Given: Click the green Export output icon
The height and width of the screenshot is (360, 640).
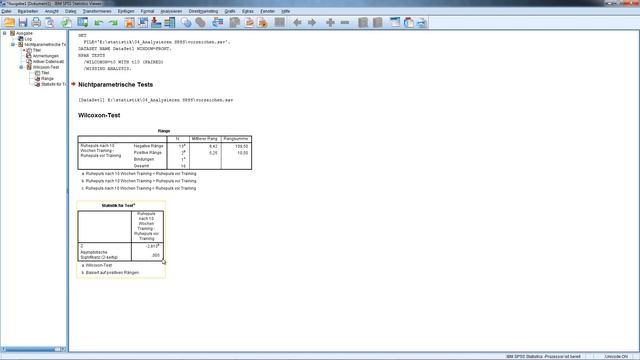Looking at the screenshot, I should tap(67, 22).
